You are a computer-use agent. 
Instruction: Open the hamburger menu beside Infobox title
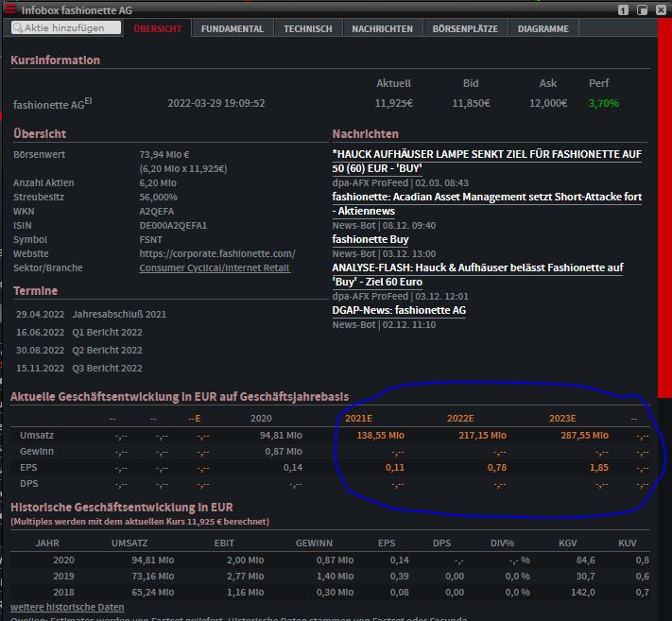10,9
